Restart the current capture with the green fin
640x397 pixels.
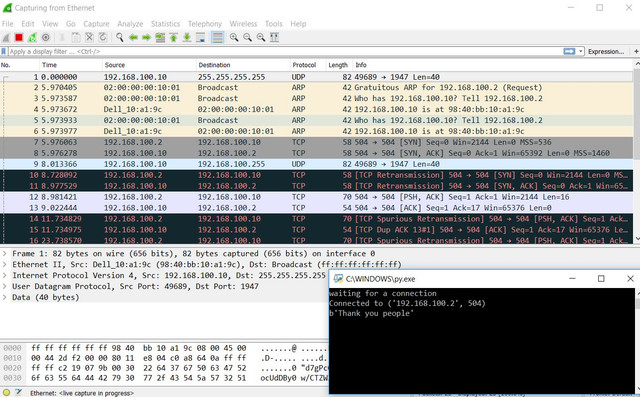point(32,38)
